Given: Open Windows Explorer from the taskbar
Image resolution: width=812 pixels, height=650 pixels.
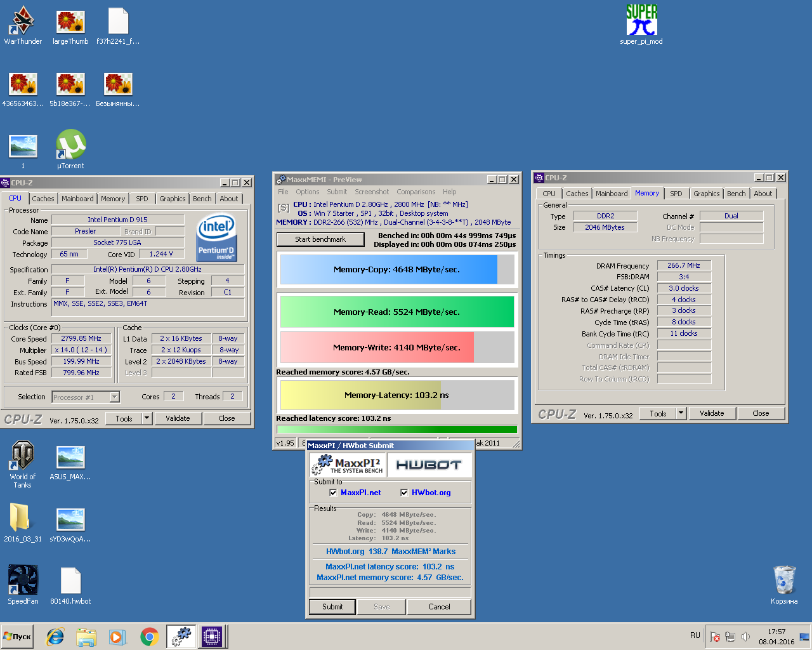Looking at the screenshot, I should tap(86, 636).
